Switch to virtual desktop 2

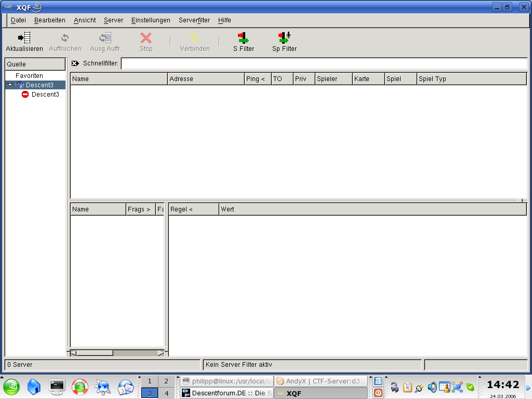[166, 381]
